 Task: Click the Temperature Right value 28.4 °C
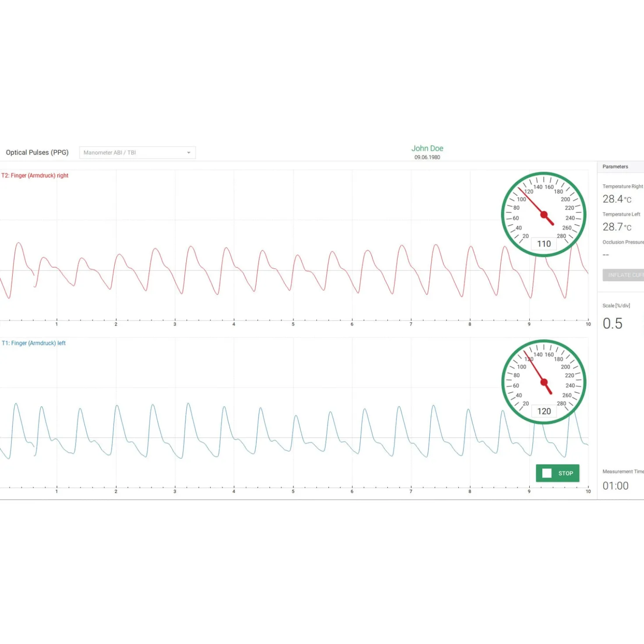[617, 199]
